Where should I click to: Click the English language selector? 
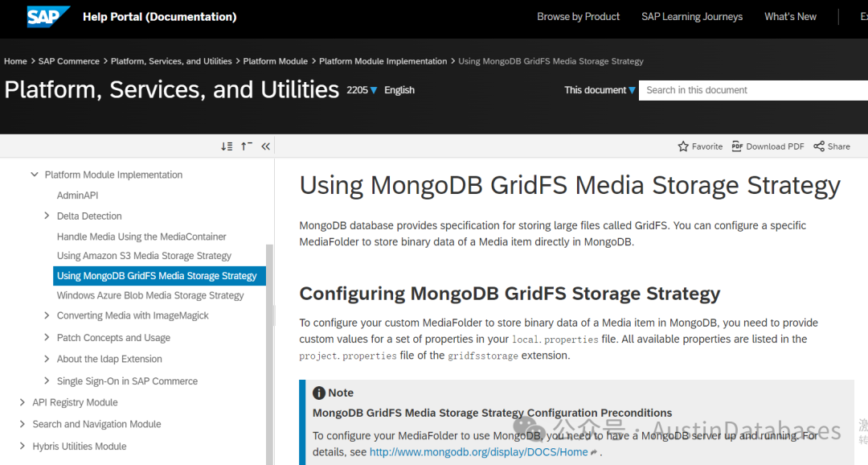pyautogui.click(x=399, y=90)
